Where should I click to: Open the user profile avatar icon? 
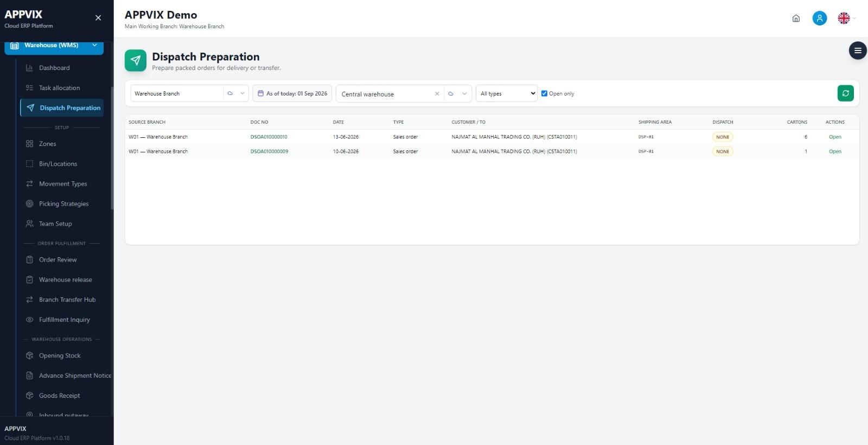tap(820, 18)
